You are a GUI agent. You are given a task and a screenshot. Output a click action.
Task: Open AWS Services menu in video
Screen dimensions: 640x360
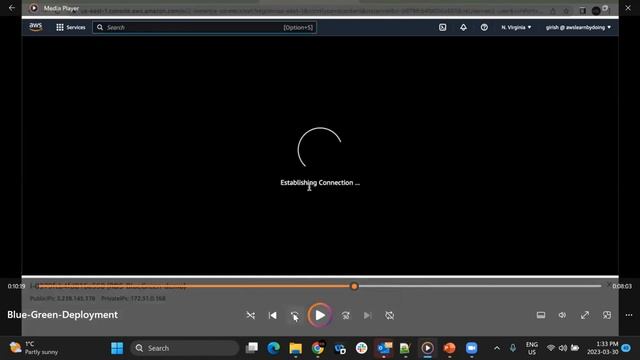(71, 27)
